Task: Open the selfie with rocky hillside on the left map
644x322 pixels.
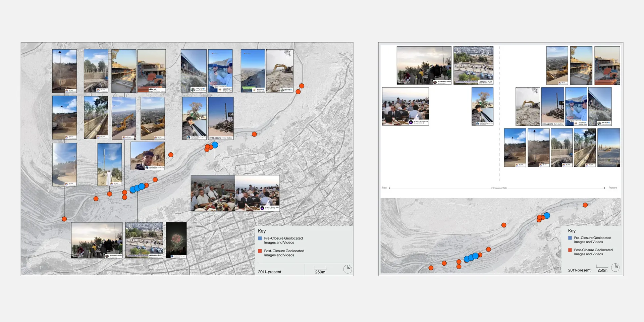Action: pos(148,156)
